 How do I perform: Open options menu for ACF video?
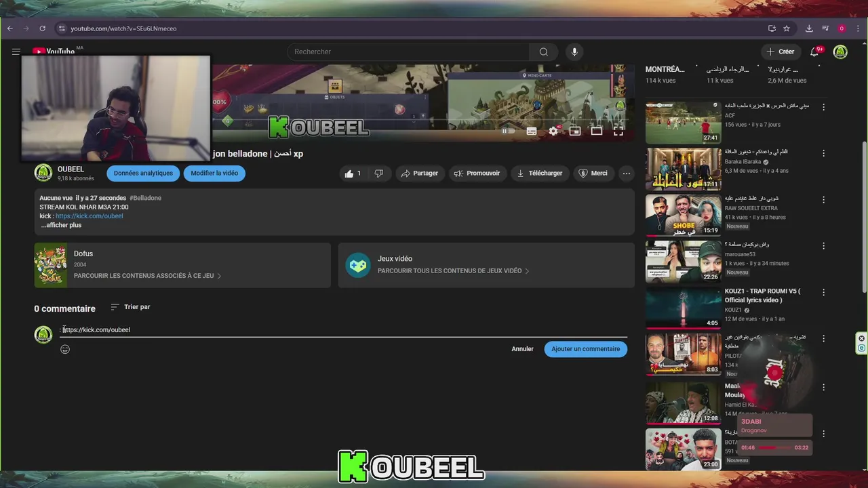click(824, 107)
